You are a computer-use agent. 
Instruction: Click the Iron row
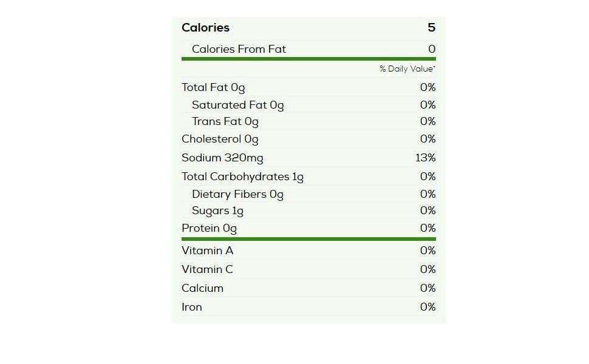[309, 306]
